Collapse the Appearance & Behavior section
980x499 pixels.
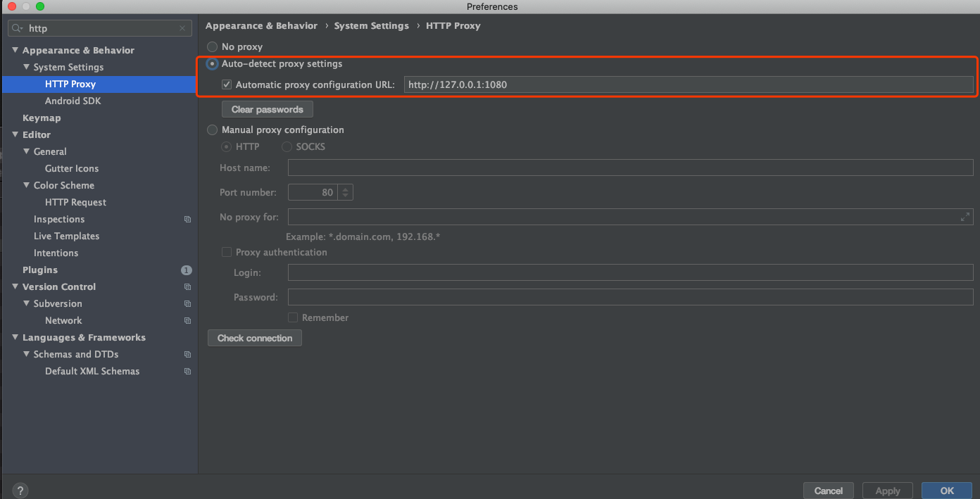(x=15, y=50)
